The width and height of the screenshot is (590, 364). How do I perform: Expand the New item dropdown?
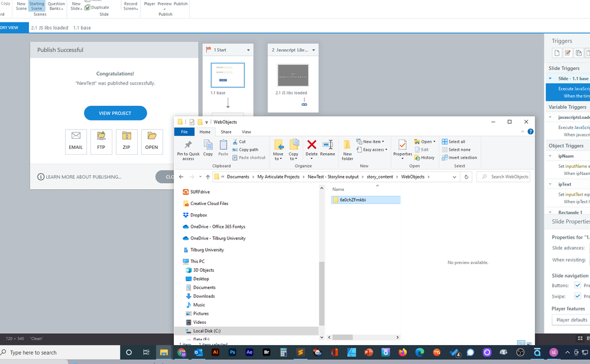point(372,142)
